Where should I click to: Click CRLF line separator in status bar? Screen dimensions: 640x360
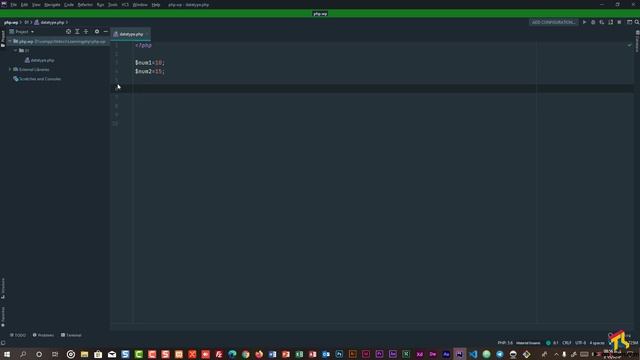click(567, 343)
